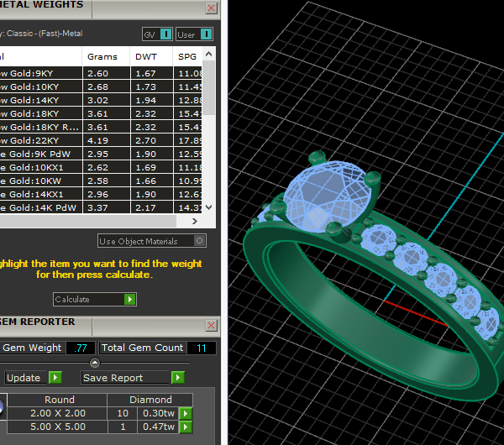Toggle the User switch
Viewport: 504px width, 445px height.
click(206, 34)
